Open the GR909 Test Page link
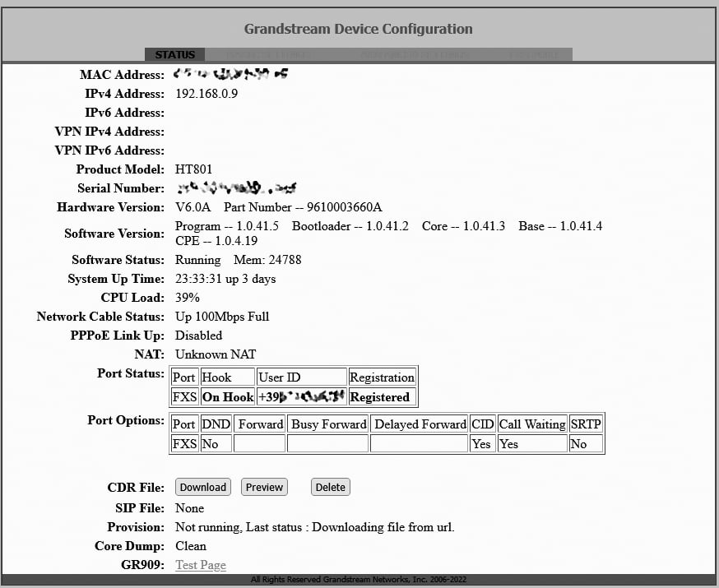Screen dimensions: 719x588 point(201,565)
